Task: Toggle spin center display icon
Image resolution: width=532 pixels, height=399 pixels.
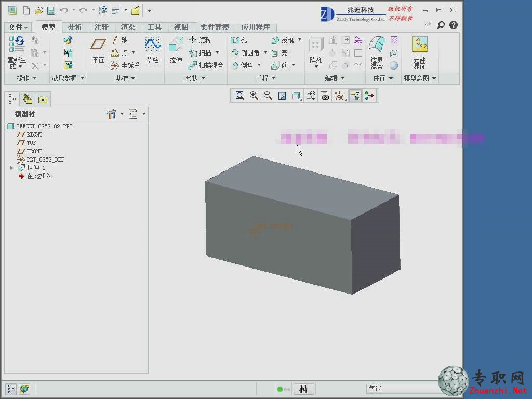Action: [369, 96]
